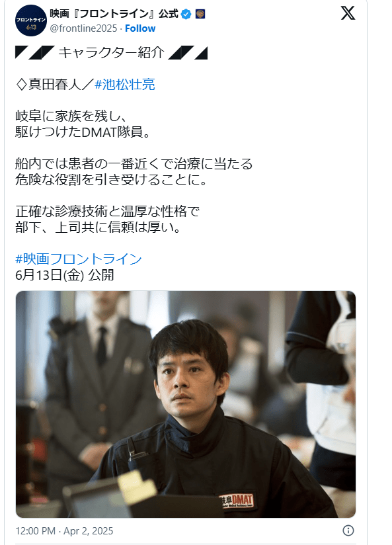Click the フロントライン 6:13 profile avatar

(x=30, y=21)
